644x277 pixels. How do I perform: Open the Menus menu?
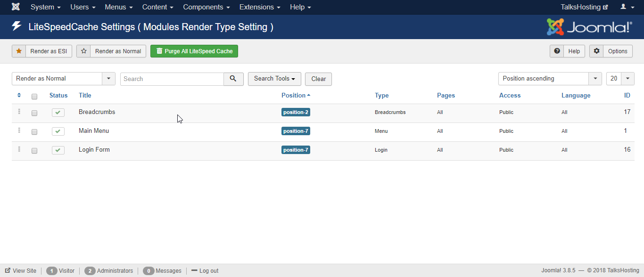tap(119, 7)
